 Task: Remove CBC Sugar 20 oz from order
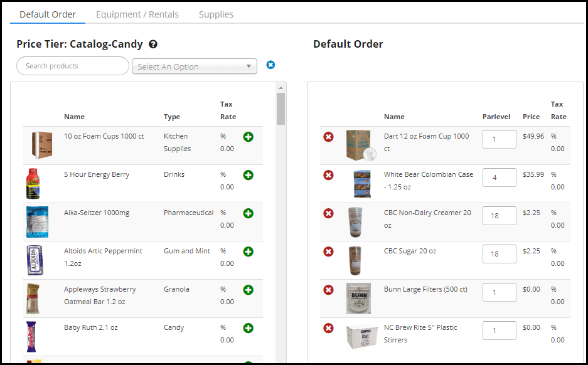click(328, 252)
